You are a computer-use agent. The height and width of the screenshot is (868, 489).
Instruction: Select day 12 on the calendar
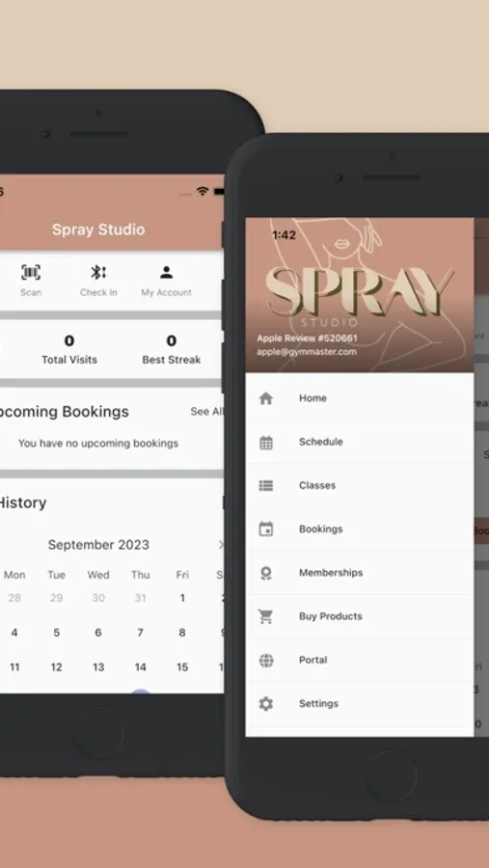pyautogui.click(x=57, y=667)
